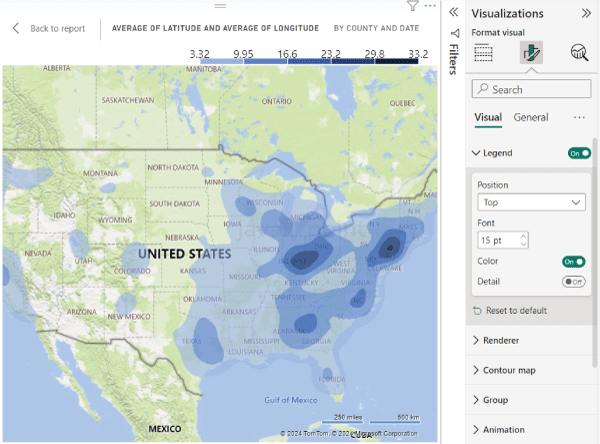The width and height of the screenshot is (600, 444).
Task: Click the NORTH DAKOTA map label
Action: tap(173, 167)
